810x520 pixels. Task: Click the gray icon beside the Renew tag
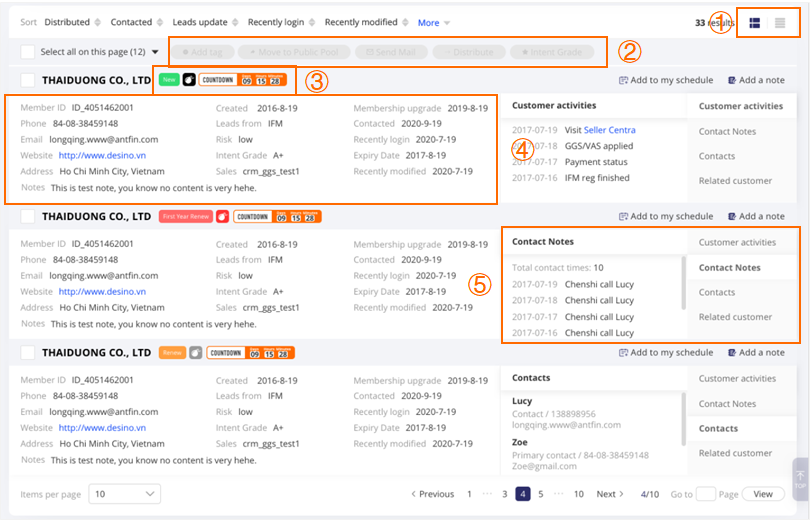tap(195, 353)
